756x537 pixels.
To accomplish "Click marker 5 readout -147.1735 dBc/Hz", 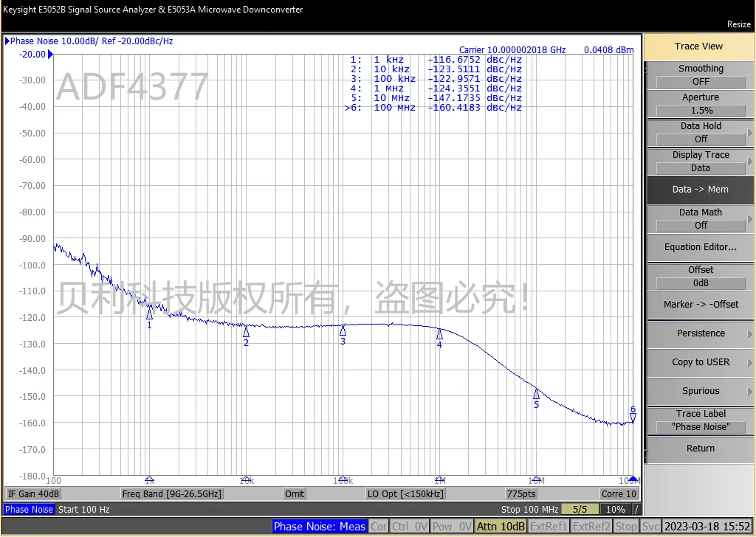I will point(475,98).
